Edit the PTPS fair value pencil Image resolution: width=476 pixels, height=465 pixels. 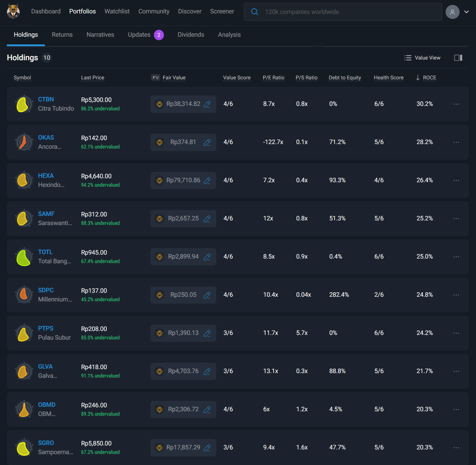coord(207,333)
